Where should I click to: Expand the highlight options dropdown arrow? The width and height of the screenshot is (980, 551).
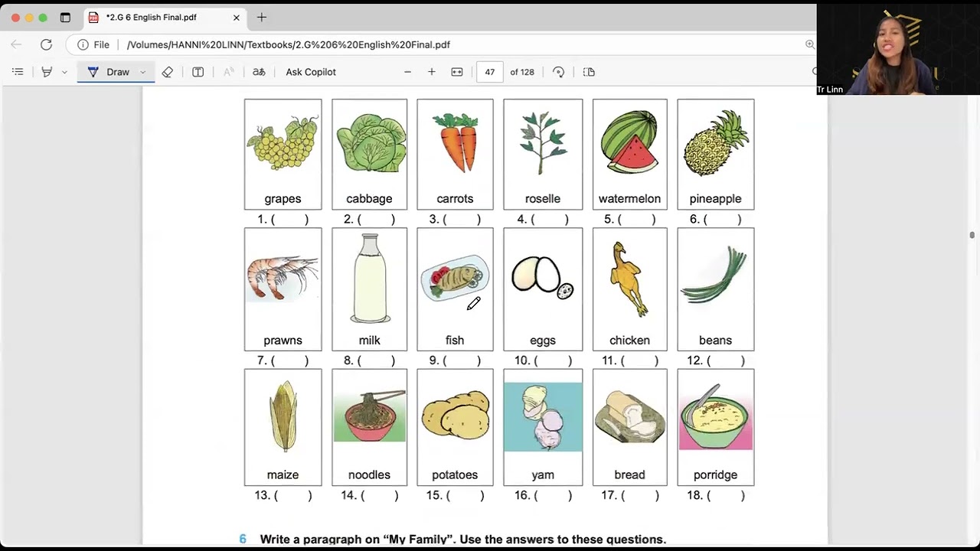(x=64, y=72)
